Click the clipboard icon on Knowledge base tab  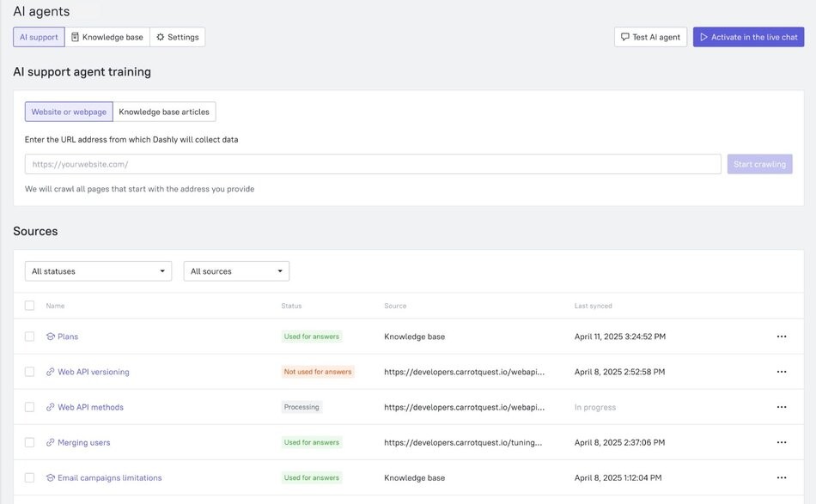coord(76,37)
